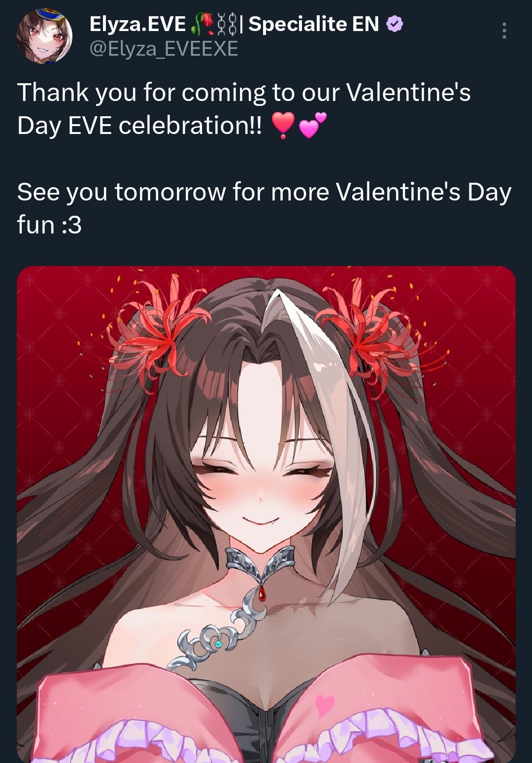The image size is (532, 763).
Task: Click the "Specialite EN" text in name
Action: point(314,24)
